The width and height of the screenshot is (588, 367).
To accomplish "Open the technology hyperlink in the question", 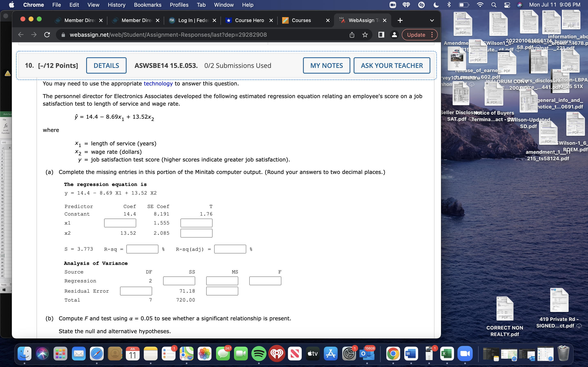I will click(x=158, y=84).
